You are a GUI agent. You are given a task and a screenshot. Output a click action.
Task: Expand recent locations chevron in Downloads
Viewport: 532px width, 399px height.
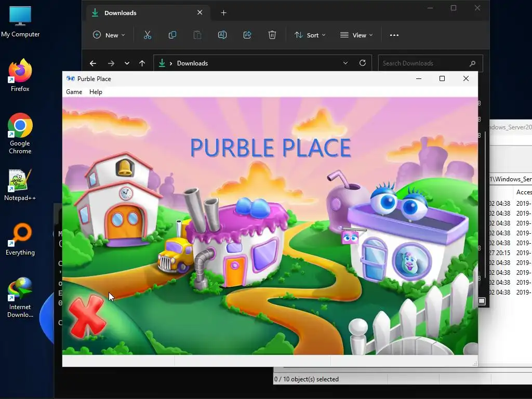[x=127, y=63]
